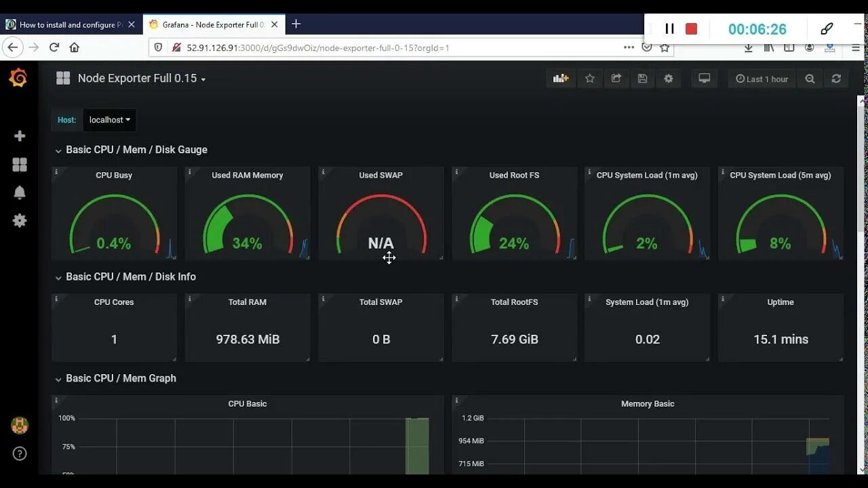This screenshot has width=868, height=488.
Task: Click the Used SWAP panel title
Action: coord(381,175)
